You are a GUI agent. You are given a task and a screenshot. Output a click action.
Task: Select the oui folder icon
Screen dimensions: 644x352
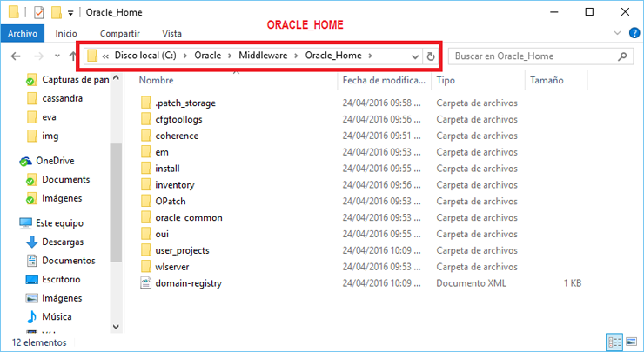click(x=146, y=234)
